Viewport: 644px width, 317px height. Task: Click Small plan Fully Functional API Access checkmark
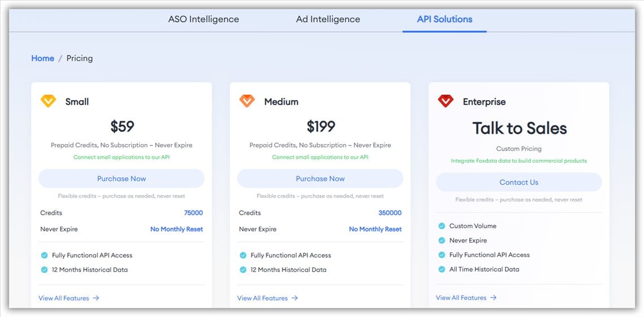tap(45, 255)
